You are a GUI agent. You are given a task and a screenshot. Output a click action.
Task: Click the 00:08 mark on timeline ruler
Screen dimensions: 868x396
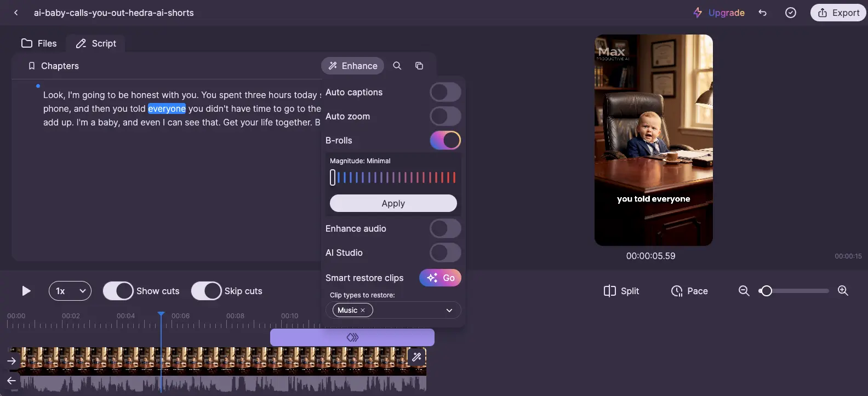[235, 316]
